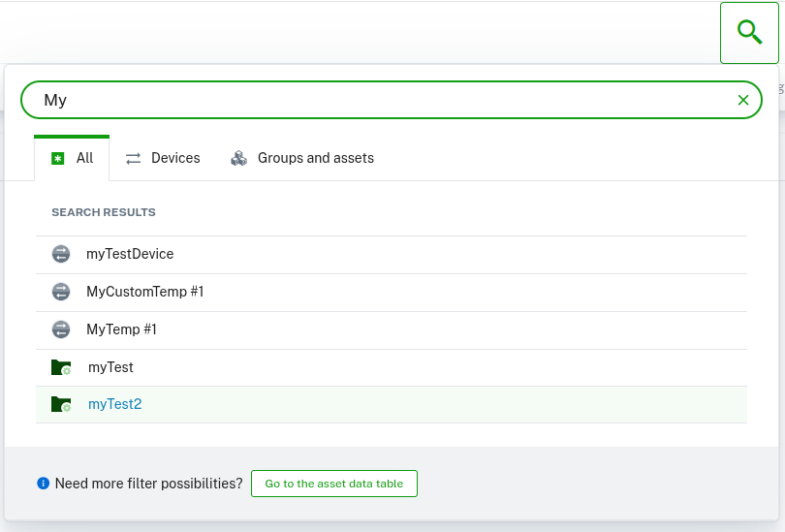The width and height of the screenshot is (785, 532).
Task: Open the Groups and assets tab
Action: point(302,158)
